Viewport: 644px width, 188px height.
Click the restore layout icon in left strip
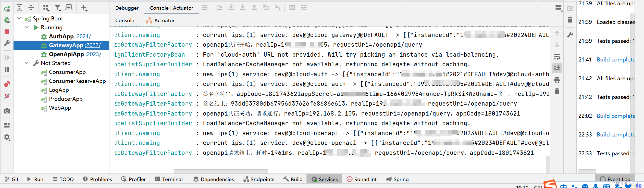point(7,125)
